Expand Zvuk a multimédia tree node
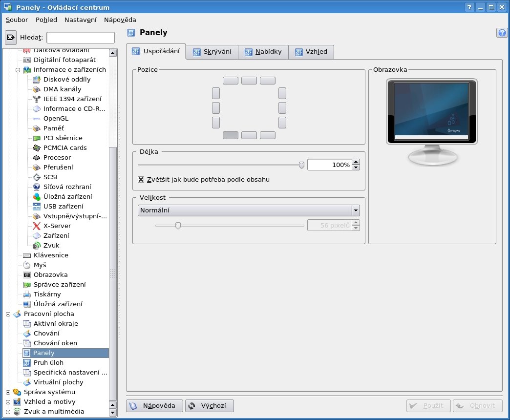Screen dimensions: 510x420 [8, 412]
